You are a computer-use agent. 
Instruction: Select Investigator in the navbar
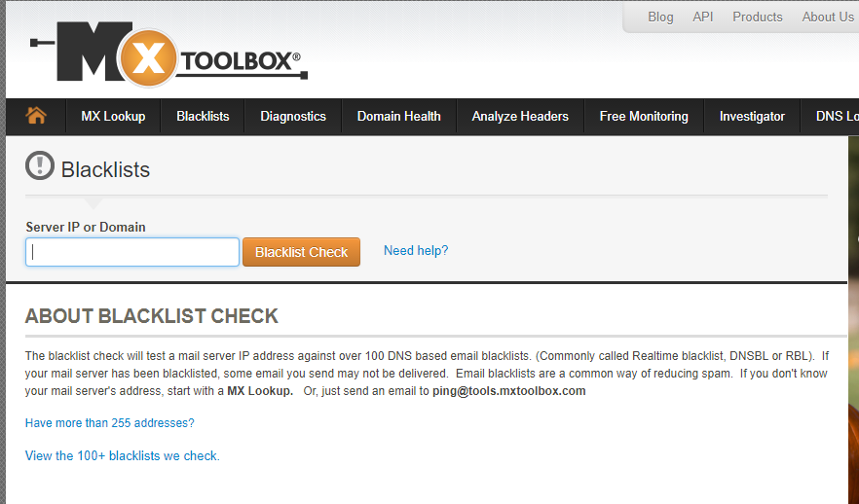point(752,116)
